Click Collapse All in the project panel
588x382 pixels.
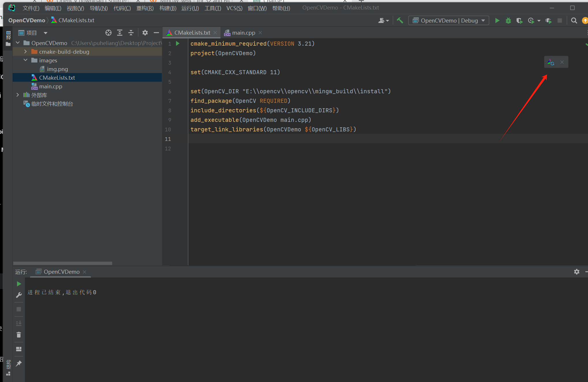pos(131,33)
